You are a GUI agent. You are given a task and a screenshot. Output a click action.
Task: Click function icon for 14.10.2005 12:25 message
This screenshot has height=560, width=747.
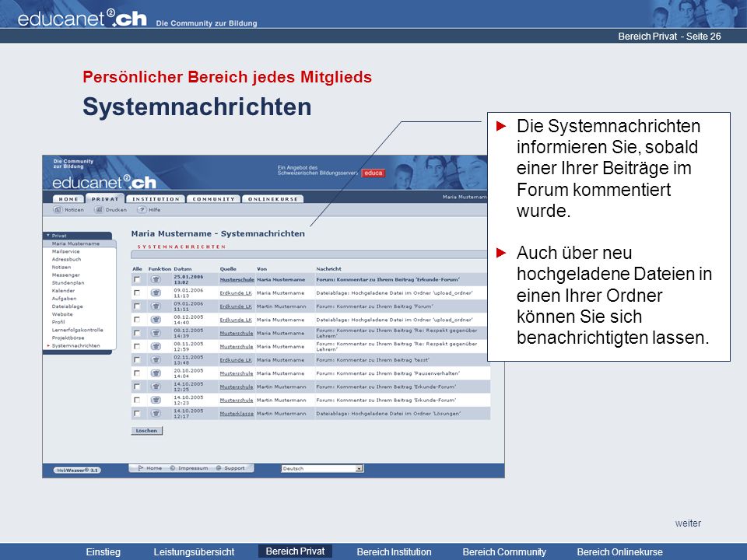[x=156, y=387]
